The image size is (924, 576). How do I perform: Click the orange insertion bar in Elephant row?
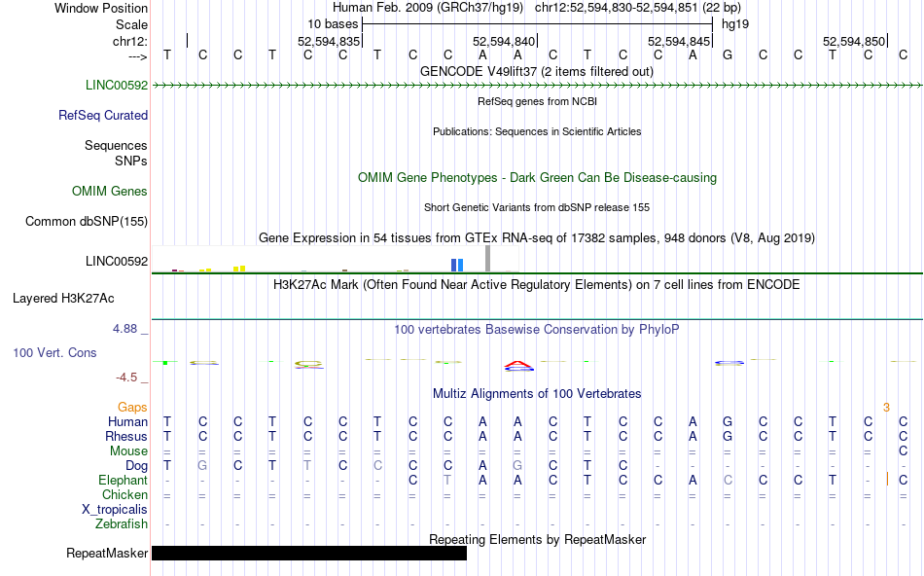click(x=887, y=479)
